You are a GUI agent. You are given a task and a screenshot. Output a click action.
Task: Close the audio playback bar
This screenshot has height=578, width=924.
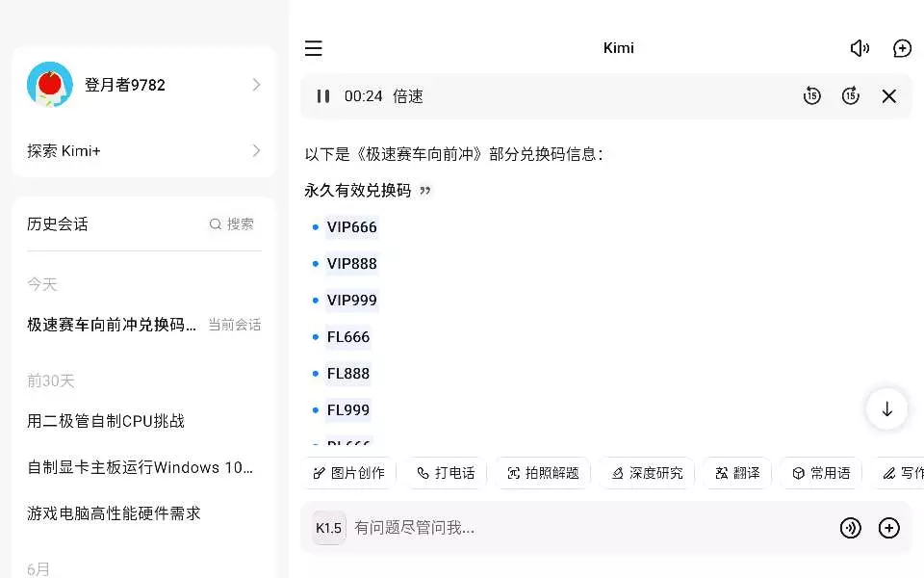tap(889, 96)
